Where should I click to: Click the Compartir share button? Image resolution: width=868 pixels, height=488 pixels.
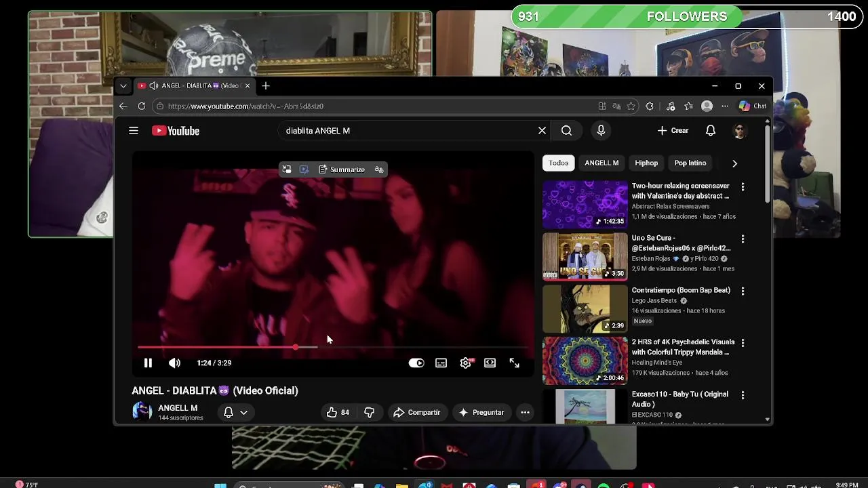coord(417,412)
